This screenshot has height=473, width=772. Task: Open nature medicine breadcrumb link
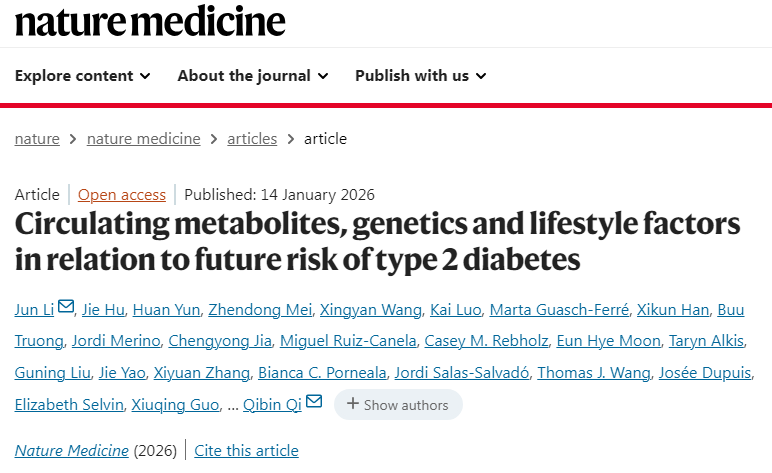(x=144, y=139)
